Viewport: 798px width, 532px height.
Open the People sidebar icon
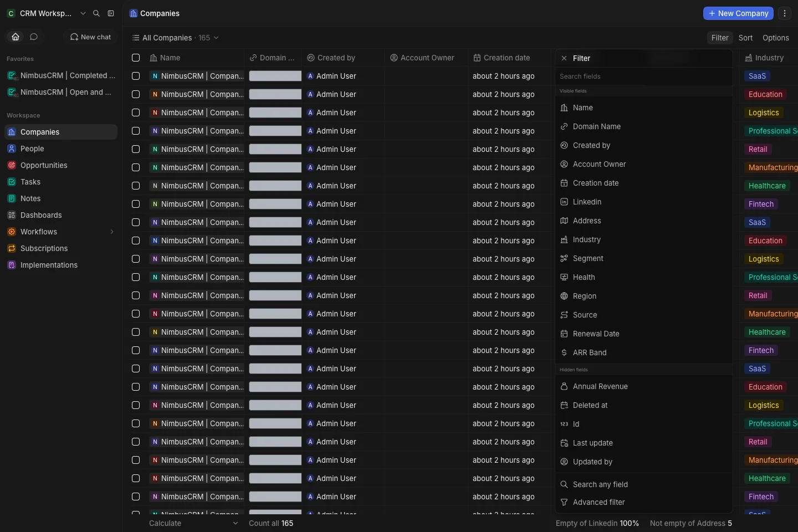coord(12,149)
